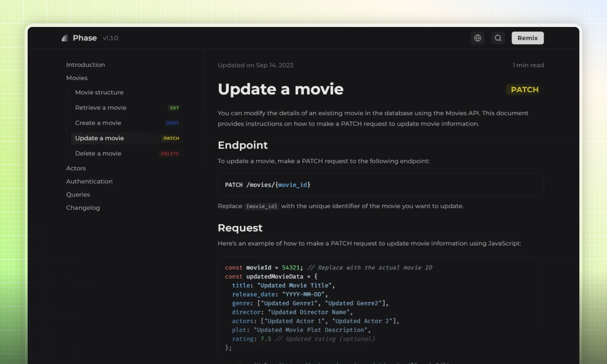The width and height of the screenshot is (607, 364).
Task: Open Queries in sidebar
Action: click(78, 194)
